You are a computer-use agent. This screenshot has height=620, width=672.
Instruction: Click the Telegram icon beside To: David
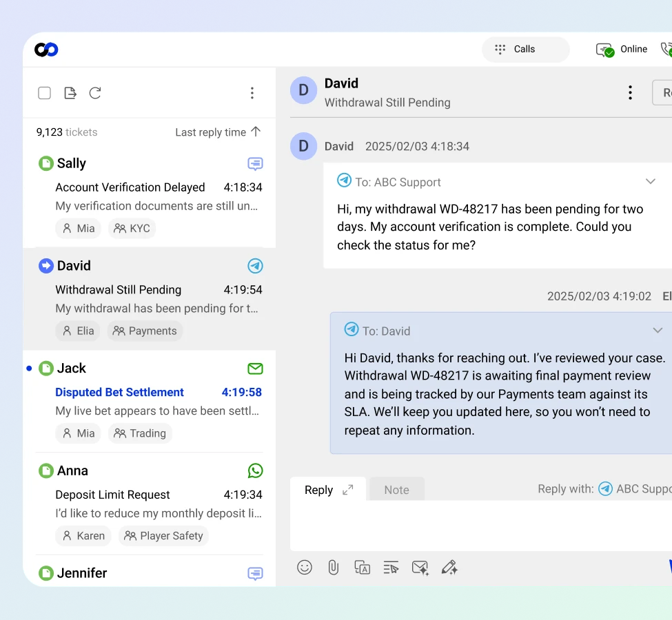[x=352, y=329]
